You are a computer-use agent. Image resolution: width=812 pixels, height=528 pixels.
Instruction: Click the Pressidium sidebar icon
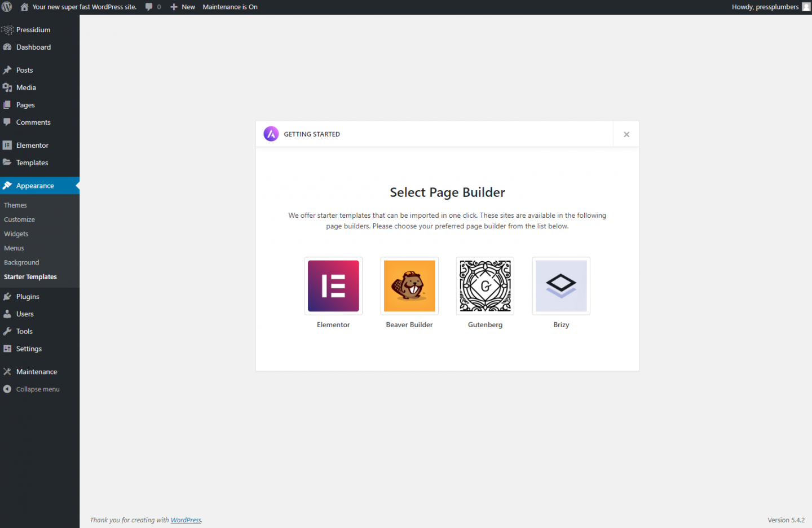[x=7, y=30]
